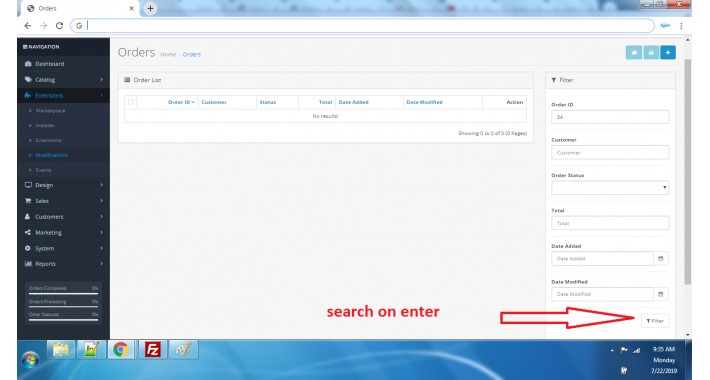The height and width of the screenshot is (380, 710).
Task: Click the Catalog tag icon
Action: coord(28,79)
